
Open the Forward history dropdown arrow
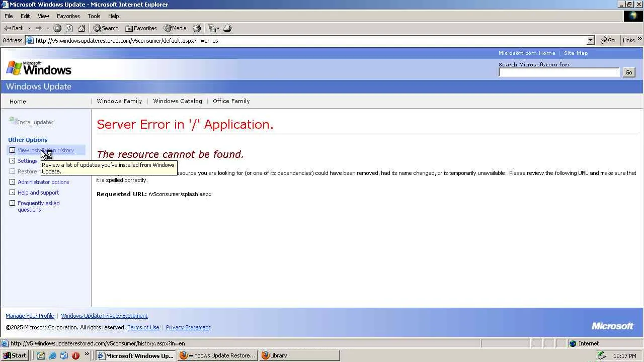48,28
